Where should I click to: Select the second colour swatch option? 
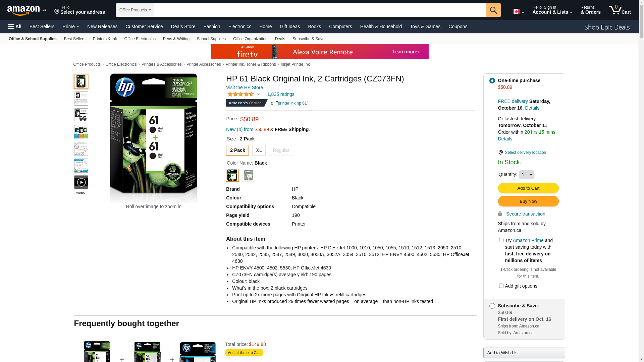pyautogui.click(x=249, y=175)
